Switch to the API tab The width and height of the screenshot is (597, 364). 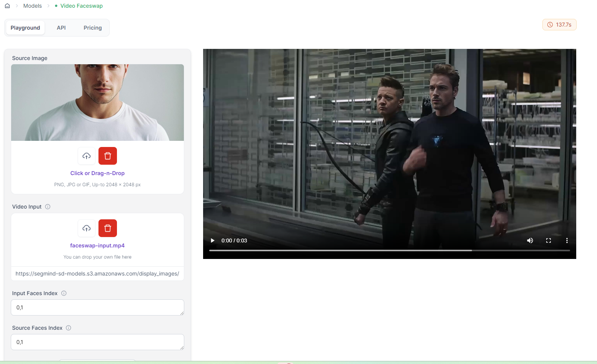coord(61,28)
